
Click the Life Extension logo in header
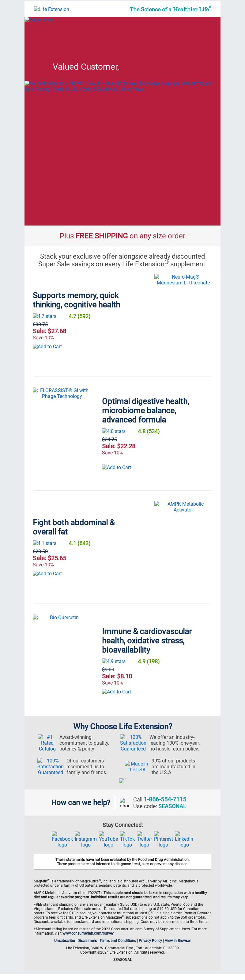51,9
